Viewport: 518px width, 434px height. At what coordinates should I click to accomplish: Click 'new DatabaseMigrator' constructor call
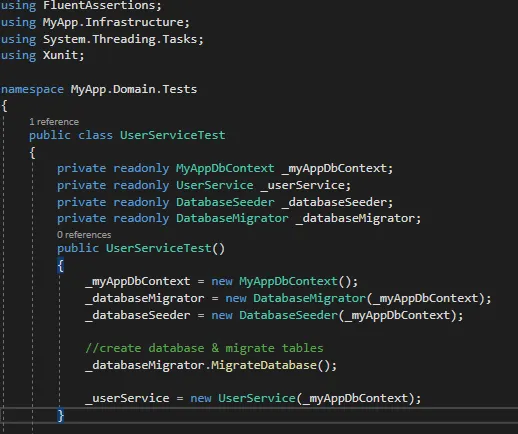pos(295,298)
